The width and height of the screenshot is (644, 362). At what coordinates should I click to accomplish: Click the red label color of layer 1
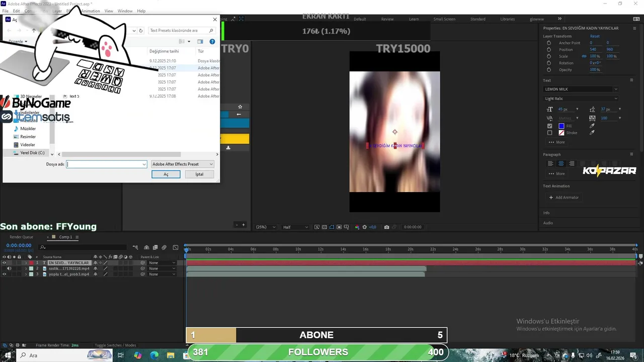(31, 263)
